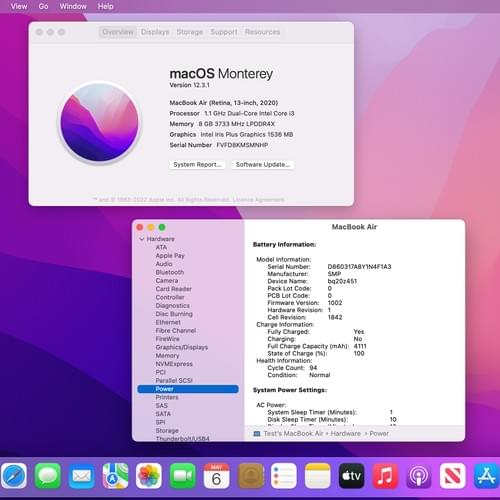500x500 pixels.
Task: Click Cycle Count value 94
Action: [313, 368]
